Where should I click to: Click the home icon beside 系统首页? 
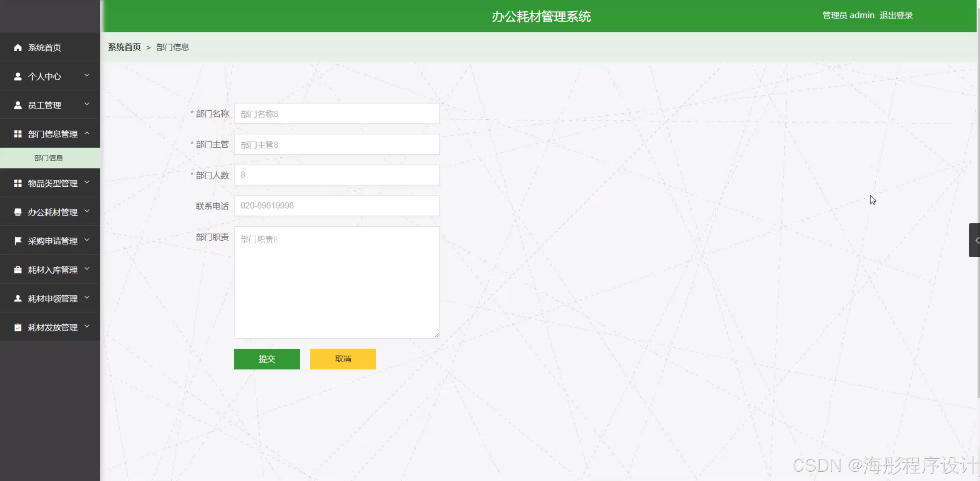[18, 47]
